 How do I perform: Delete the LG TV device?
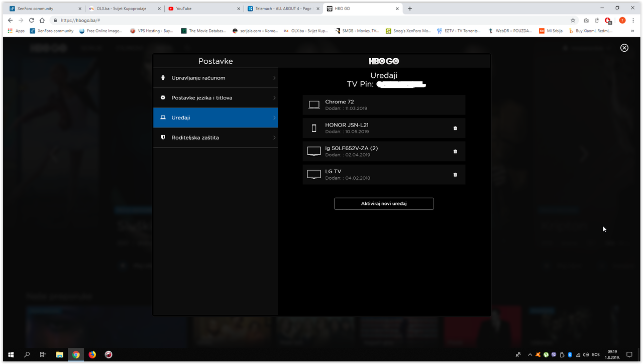[x=455, y=175]
